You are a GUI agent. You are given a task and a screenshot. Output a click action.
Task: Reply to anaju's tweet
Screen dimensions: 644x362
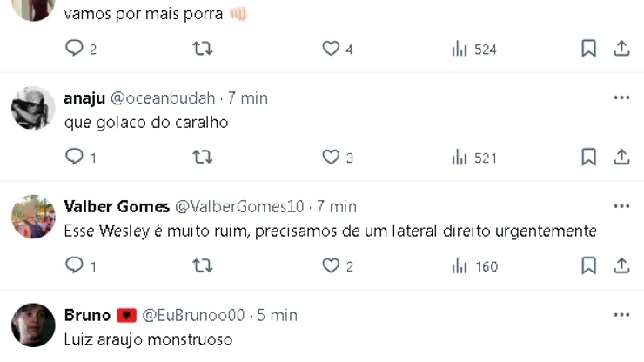coord(75,158)
